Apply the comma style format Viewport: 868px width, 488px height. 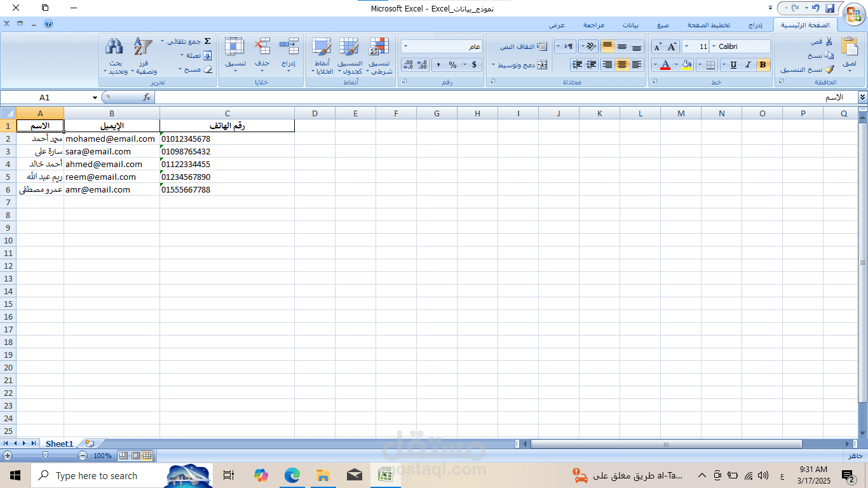[438, 65]
